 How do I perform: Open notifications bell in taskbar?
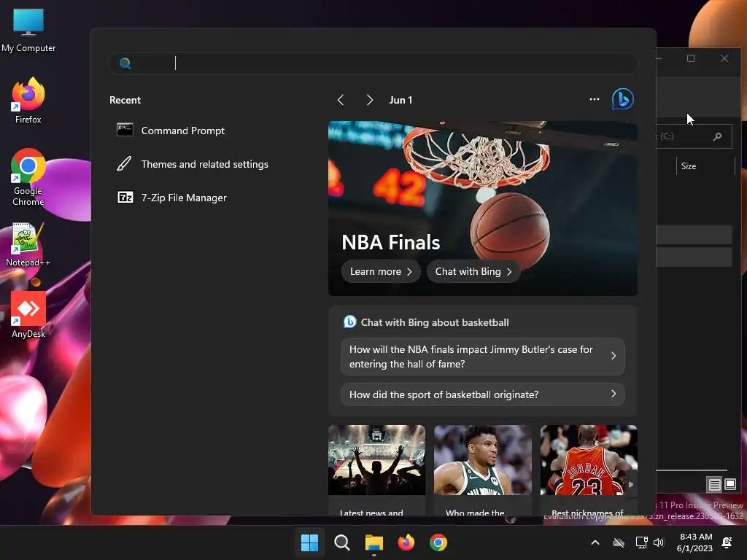[727, 542]
